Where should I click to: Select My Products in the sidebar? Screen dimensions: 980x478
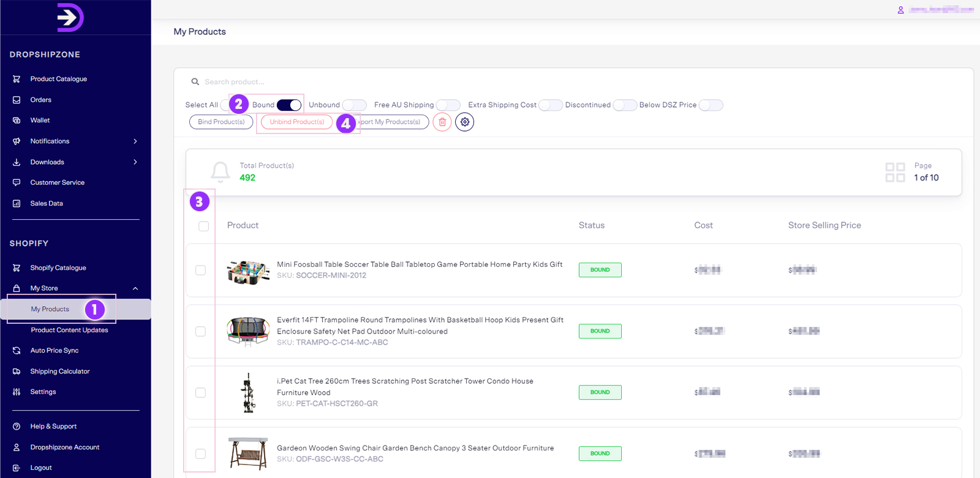coord(50,309)
